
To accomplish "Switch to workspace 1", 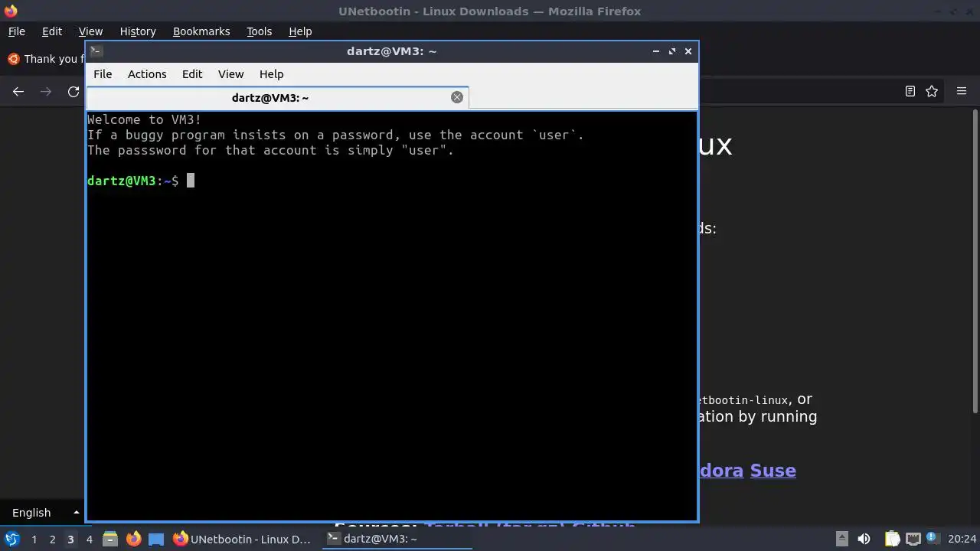I will (x=34, y=540).
